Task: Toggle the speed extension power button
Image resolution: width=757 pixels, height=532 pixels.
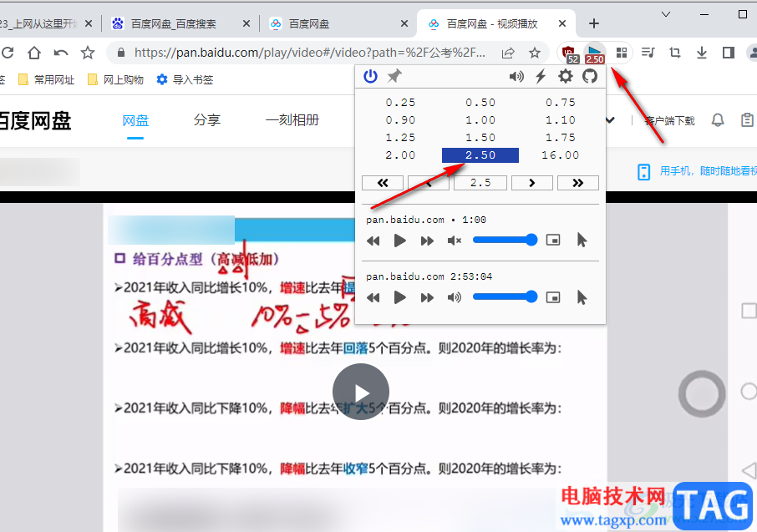Action: pyautogui.click(x=370, y=76)
